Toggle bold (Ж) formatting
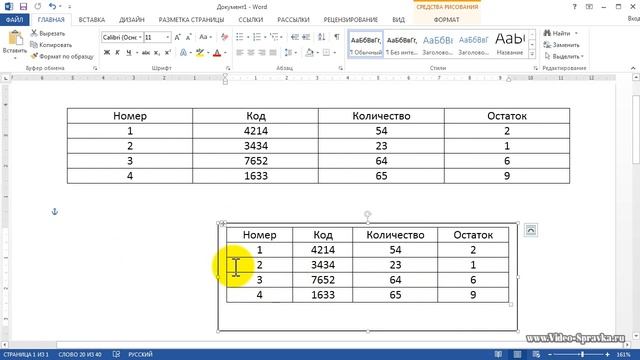The image size is (640, 360). pos(107,53)
